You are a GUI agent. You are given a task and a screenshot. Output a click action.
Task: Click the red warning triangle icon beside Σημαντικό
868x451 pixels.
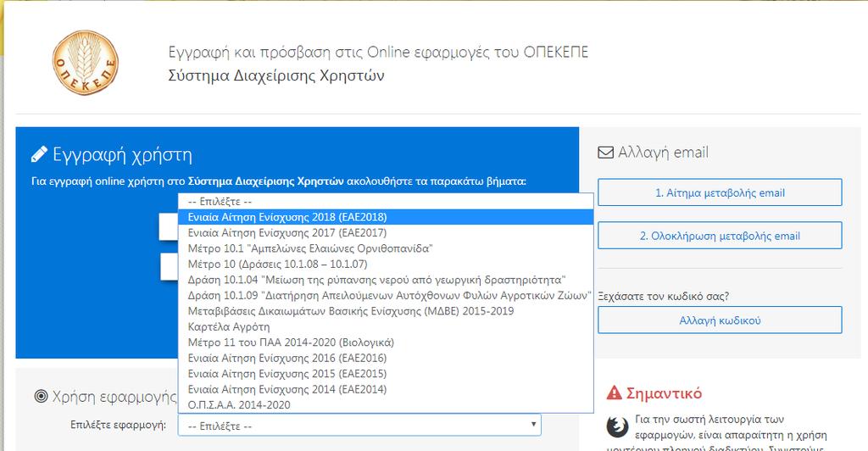[x=614, y=393]
